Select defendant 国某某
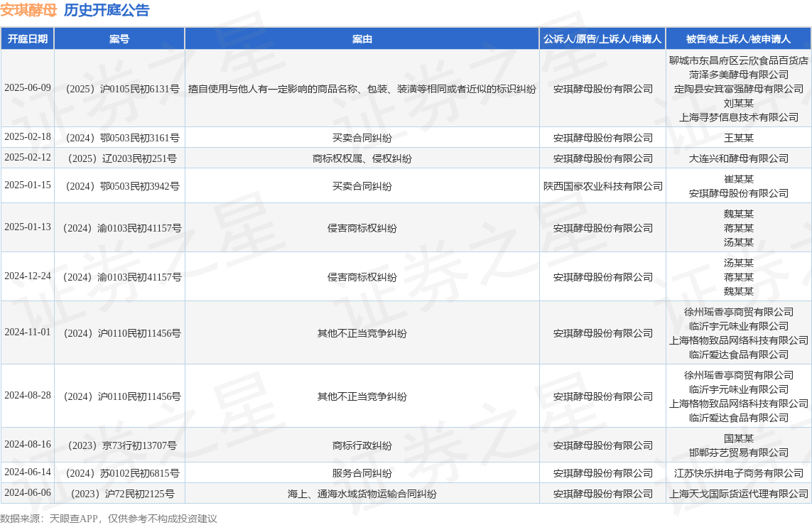This screenshot has width=812, height=525. [738, 438]
